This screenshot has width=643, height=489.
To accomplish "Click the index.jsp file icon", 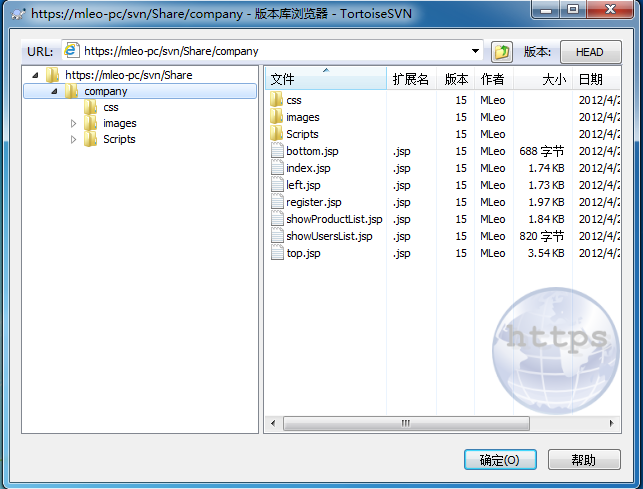I will tap(277, 168).
